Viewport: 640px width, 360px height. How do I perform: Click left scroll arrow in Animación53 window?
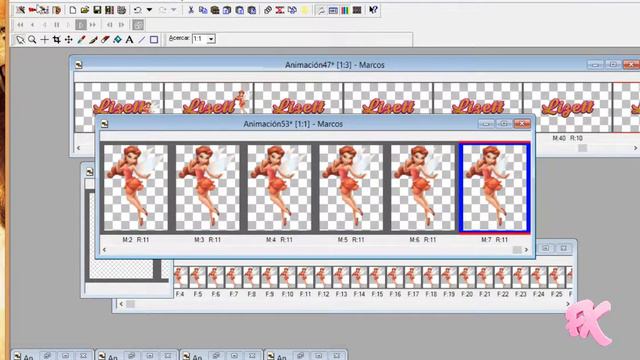pyautogui.click(x=104, y=249)
